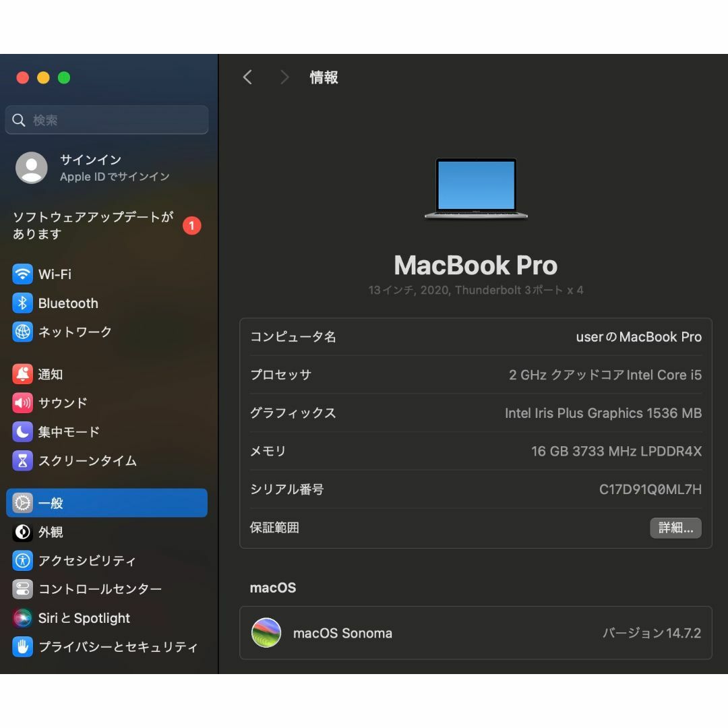
Task: Click the スクリーンタイム hourglass icon
Action: [x=22, y=460]
